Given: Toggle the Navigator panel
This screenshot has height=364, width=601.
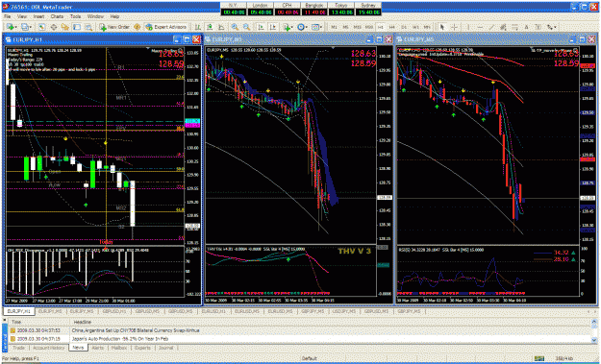Looking at the screenshot, I should point(65,27).
